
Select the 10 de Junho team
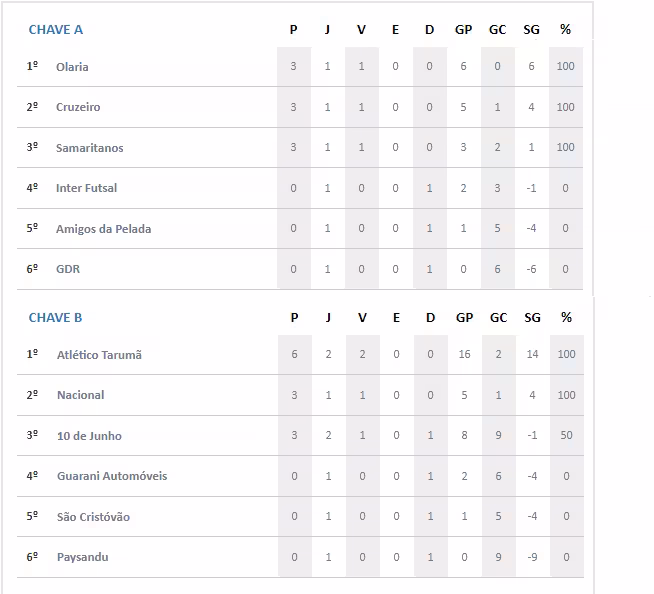[88, 436]
